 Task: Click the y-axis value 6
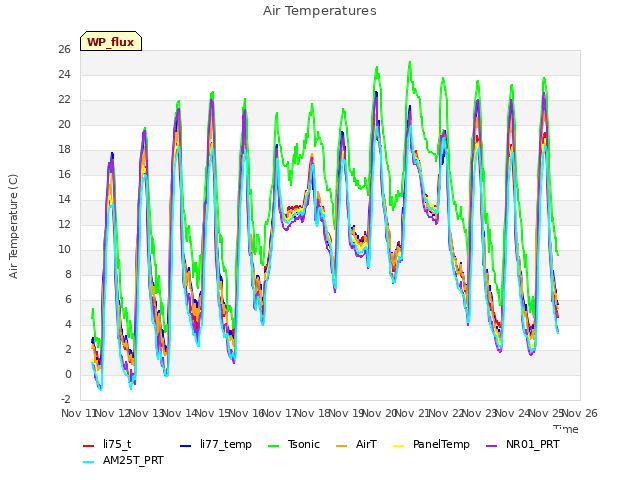coord(68,299)
